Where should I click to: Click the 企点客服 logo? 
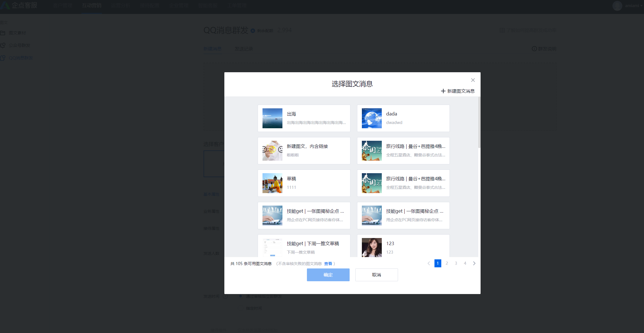click(x=19, y=5)
